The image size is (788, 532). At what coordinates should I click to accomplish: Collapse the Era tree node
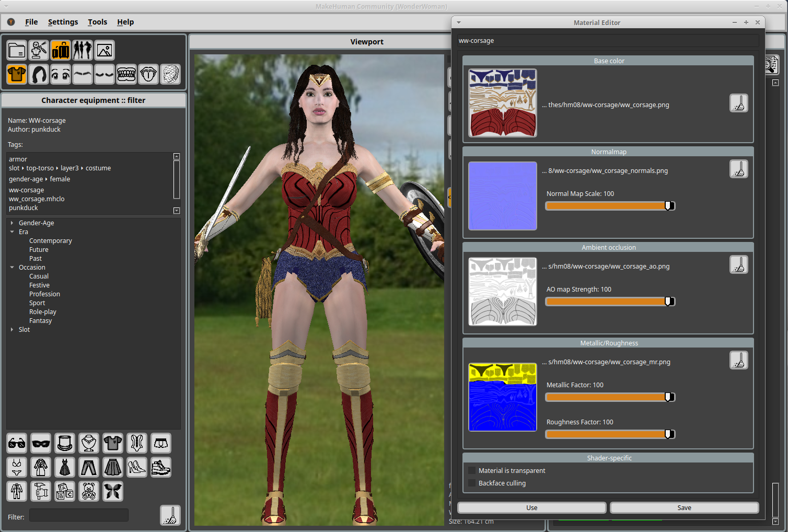[x=12, y=232]
